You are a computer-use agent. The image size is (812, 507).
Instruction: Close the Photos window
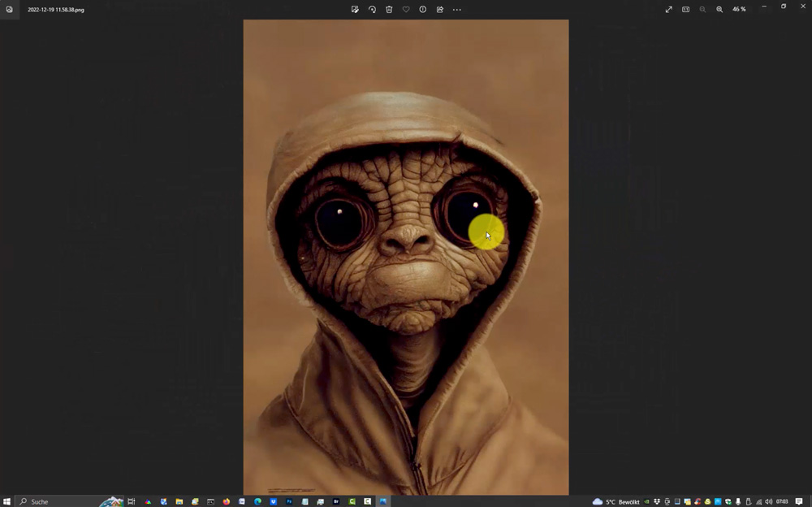click(x=803, y=6)
